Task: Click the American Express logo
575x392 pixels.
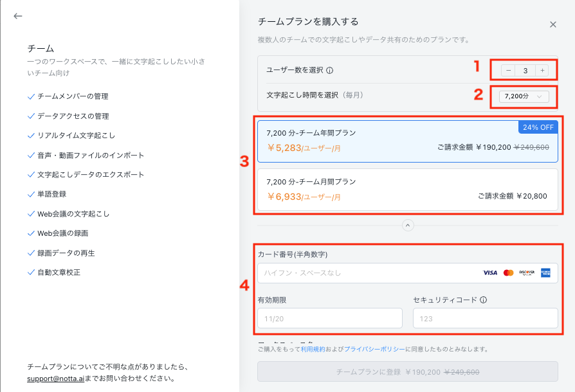Action: coord(545,273)
